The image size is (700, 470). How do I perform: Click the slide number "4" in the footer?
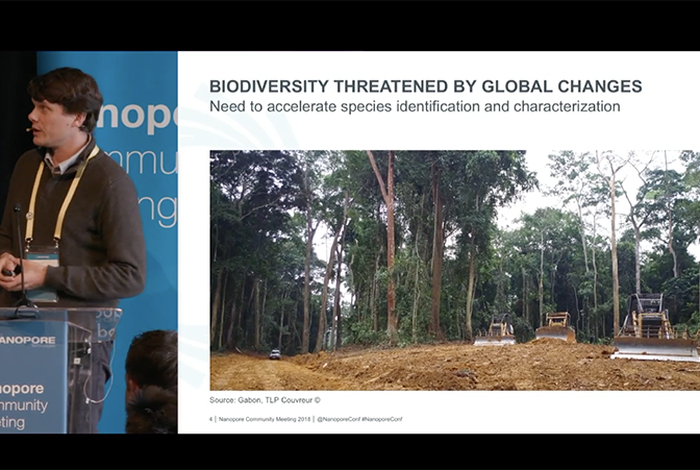[211, 419]
